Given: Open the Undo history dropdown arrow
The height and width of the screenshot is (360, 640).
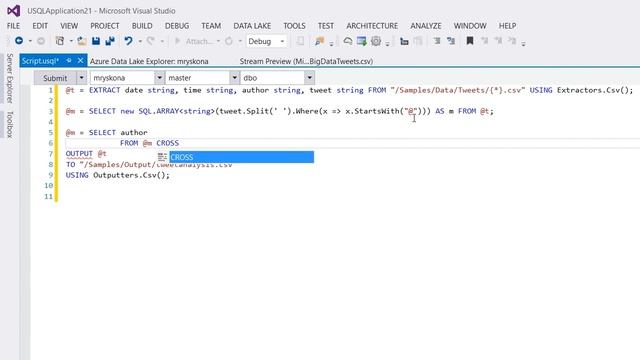Looking at the screenshot, I should pyautogui.click(x=140, y=41).
